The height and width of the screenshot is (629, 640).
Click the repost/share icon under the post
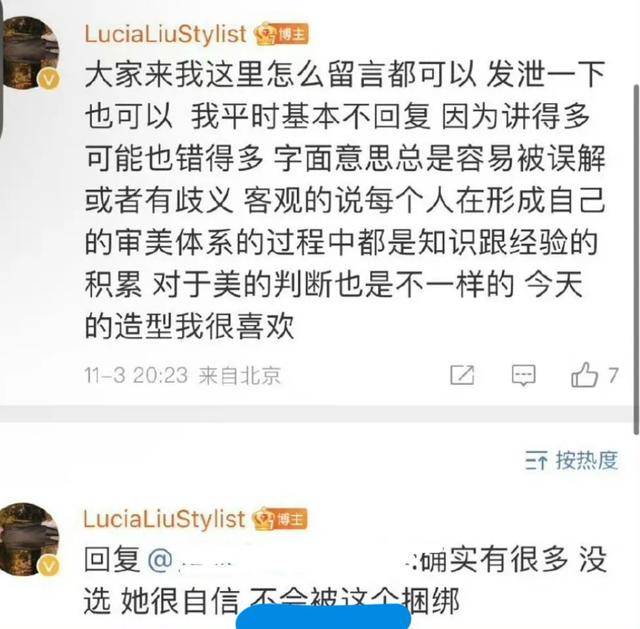[x=462, y=375]
